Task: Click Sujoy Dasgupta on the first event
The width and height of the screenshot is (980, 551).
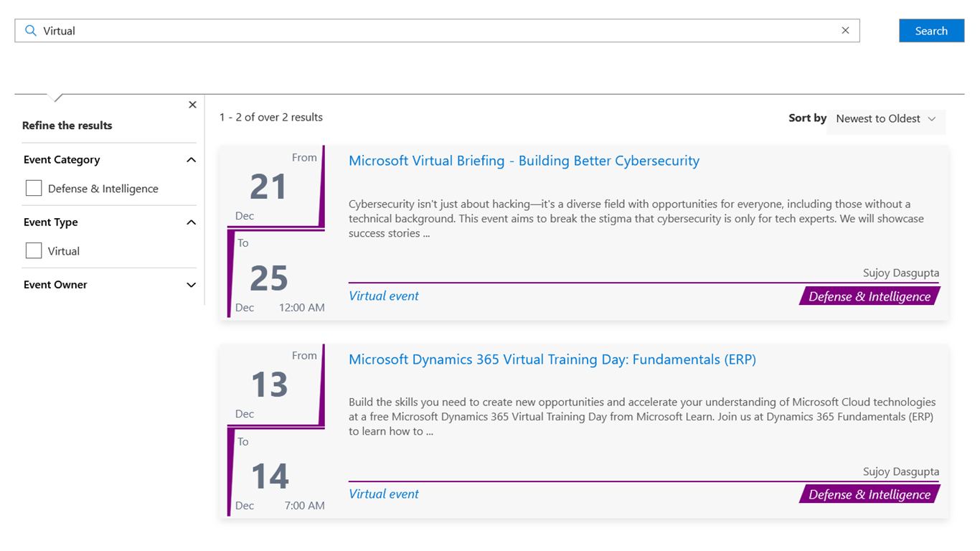Action: (x=900, y=273)
